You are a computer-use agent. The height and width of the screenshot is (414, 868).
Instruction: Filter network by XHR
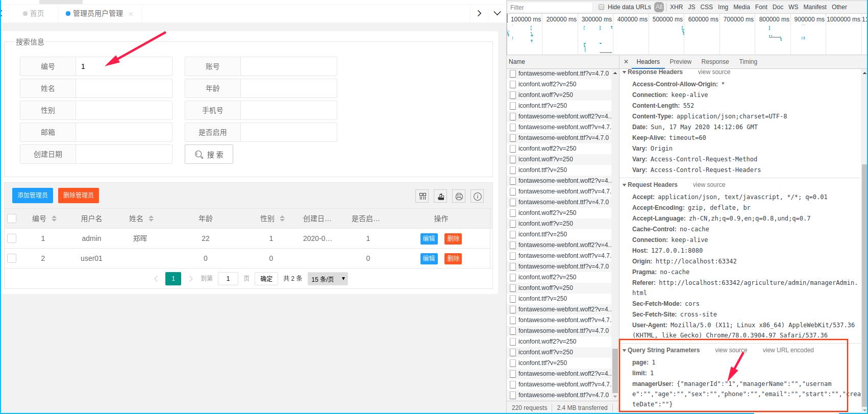[676, 7]
